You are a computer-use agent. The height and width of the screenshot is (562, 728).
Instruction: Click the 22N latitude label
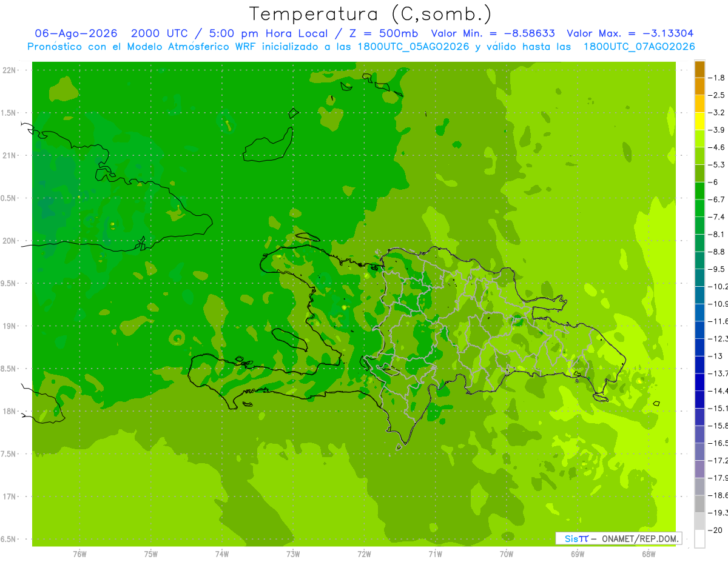pyautogui.click(x=10, y=70)
